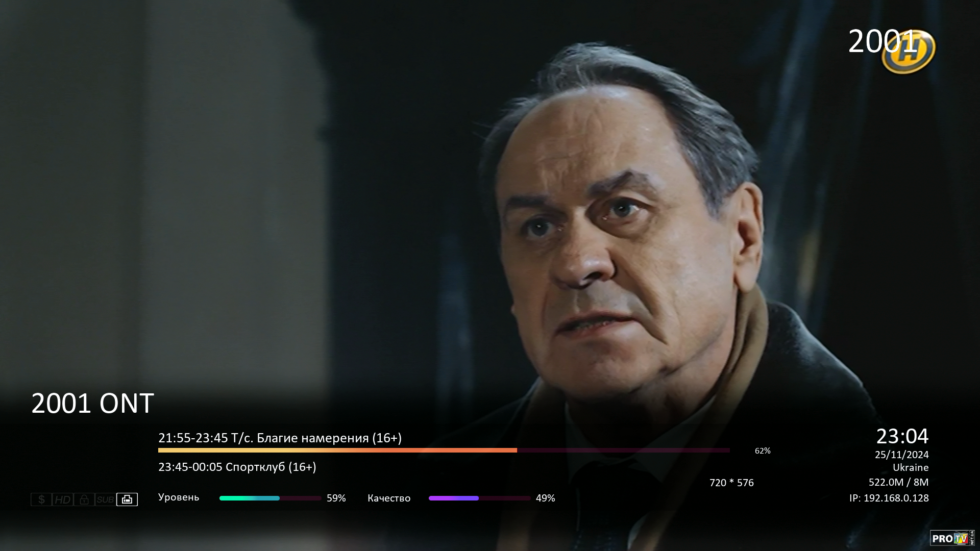Click the 522.0M / 8M frequency info
The height and width of the screenshot is (551, 980).
[x=899, y=482]
